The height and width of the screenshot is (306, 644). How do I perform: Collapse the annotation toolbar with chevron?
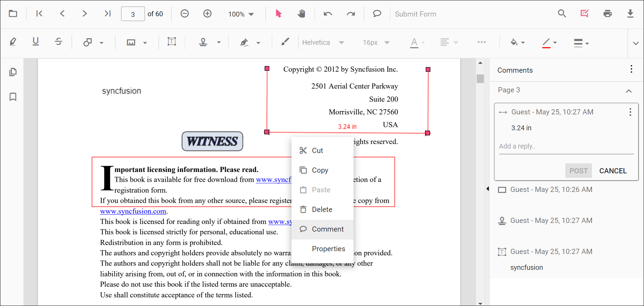pos(636,43)
